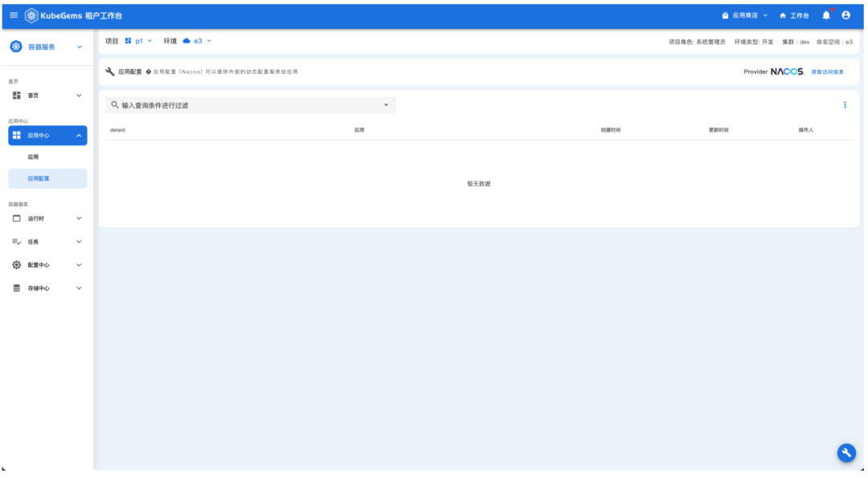The width and height of the screenshot is (868, 481).
Task: Click the 操作人 column header
Action: pos(806,130)
